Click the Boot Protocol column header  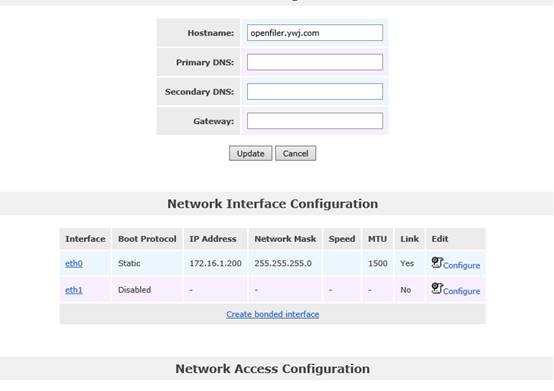(x=147, y=239)
